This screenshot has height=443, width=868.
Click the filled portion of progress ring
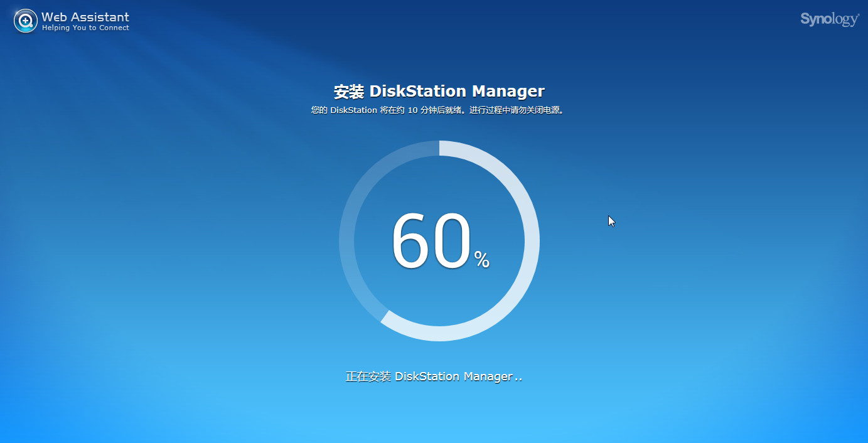tap(532, 241)
